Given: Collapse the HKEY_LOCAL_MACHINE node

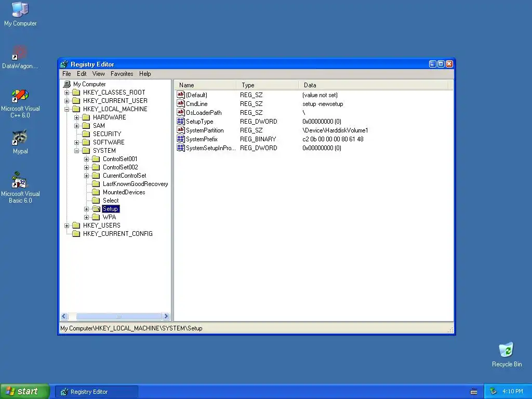Looking at the screenshot, I should (67, 109).
